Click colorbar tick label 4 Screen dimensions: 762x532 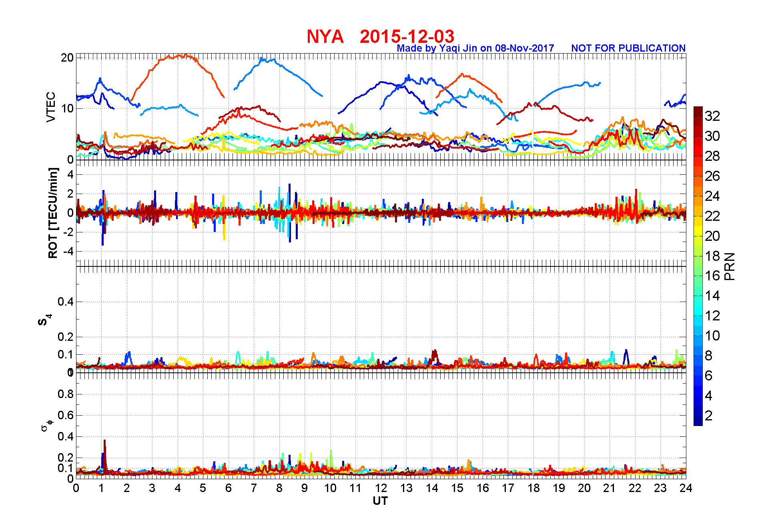pyautogui.click(x=709, y=396)
